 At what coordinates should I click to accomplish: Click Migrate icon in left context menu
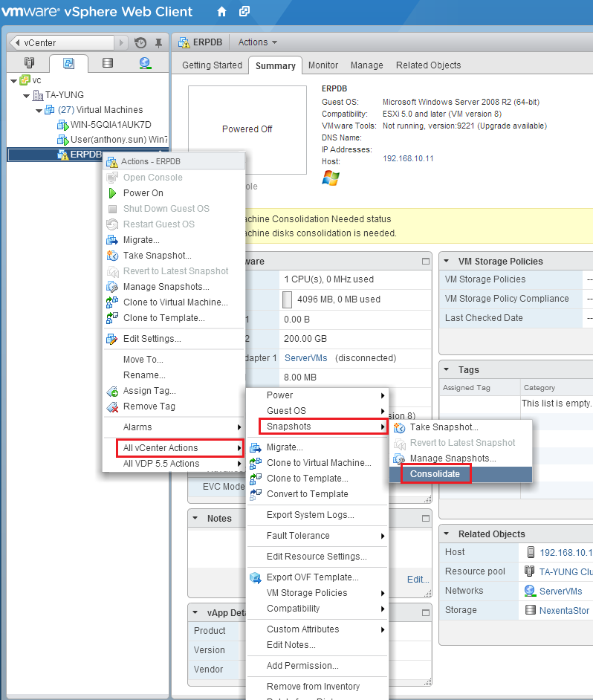point(112,240)
